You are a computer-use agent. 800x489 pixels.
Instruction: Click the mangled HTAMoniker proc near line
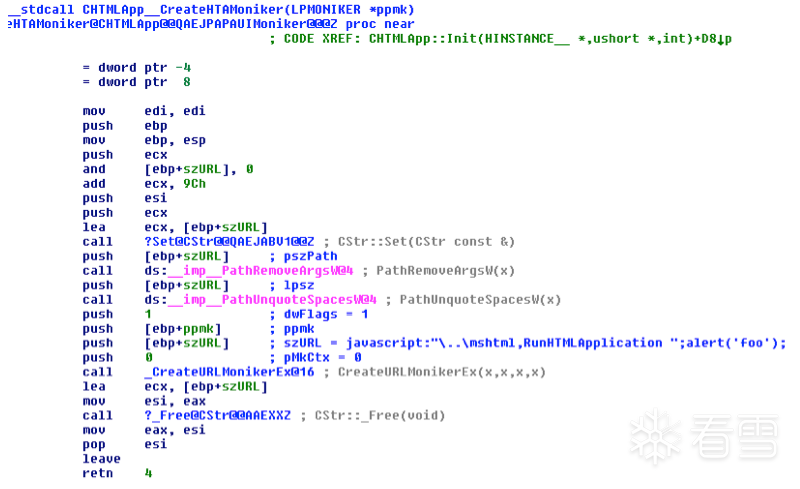(x=211, y=24)
